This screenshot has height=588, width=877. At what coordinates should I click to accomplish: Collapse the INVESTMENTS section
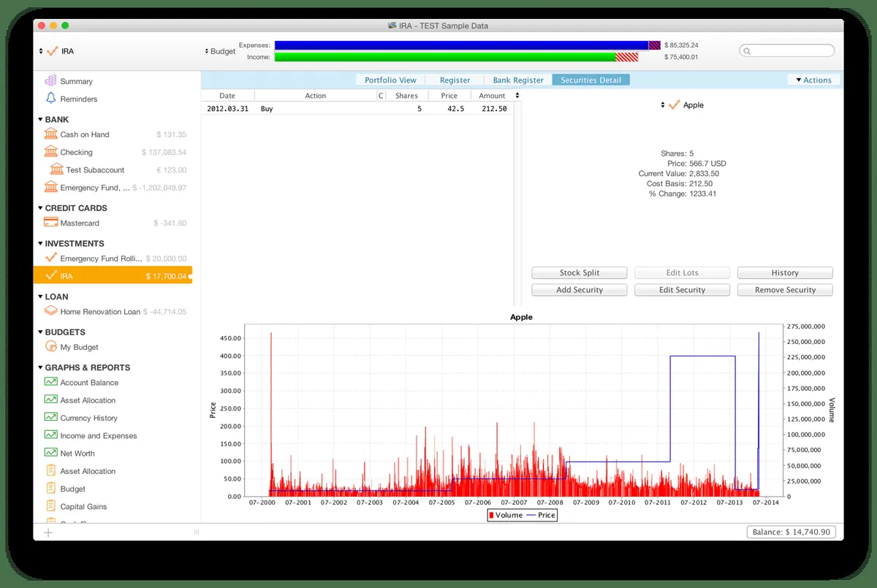40,243
